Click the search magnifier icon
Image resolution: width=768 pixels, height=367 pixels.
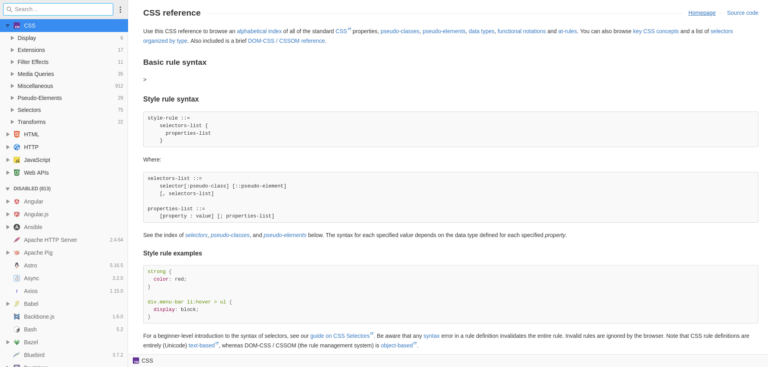point(9,9)
